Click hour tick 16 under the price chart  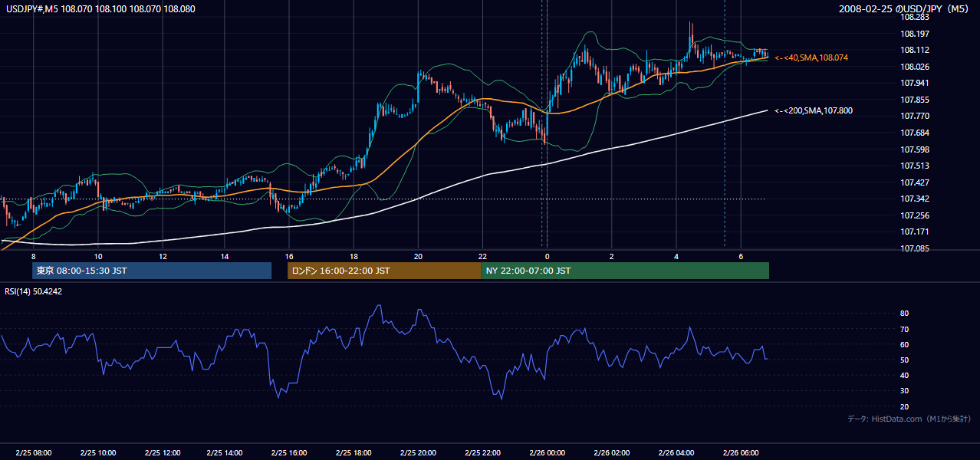289,256
